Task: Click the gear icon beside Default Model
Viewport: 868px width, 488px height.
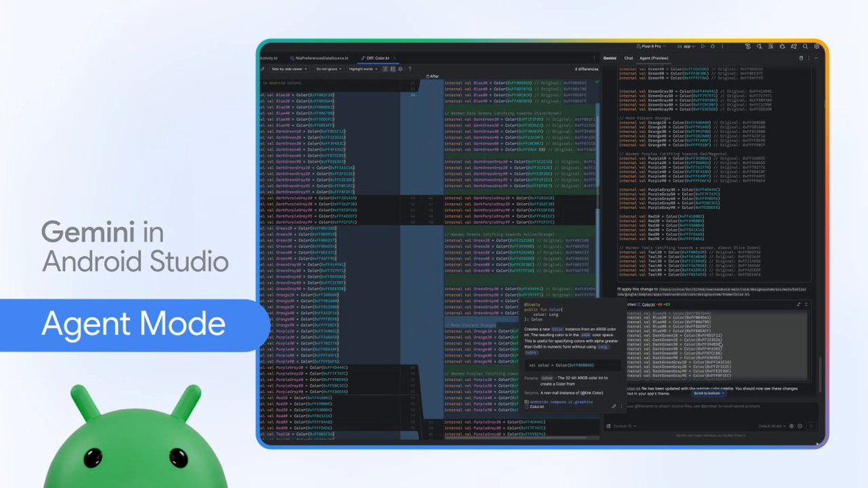Action: click(791, 426)
